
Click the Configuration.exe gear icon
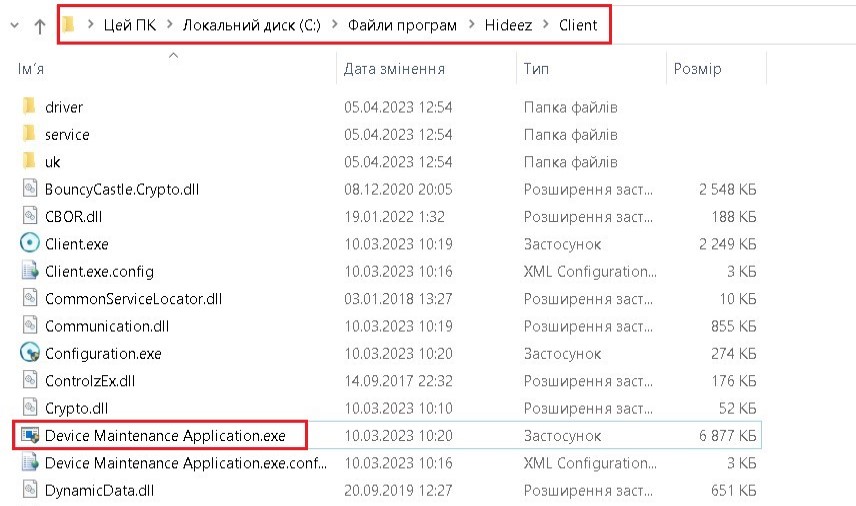(30, 353)
